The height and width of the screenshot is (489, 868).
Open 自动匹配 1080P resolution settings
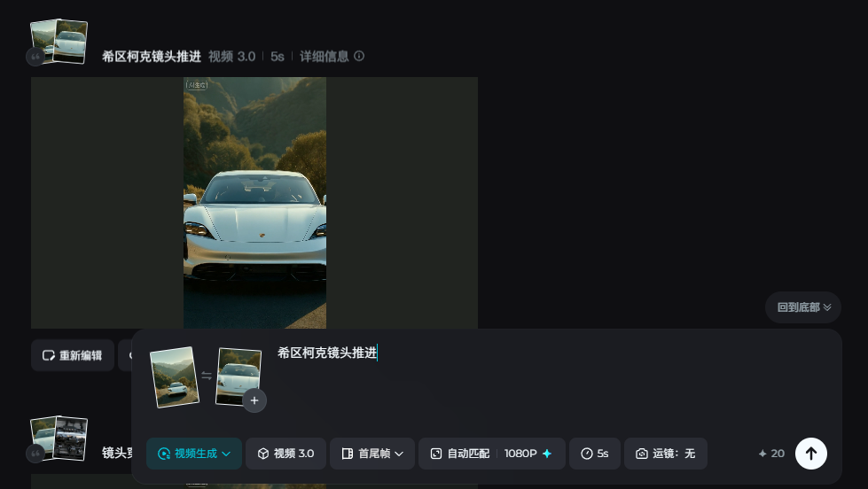(491, 454)
